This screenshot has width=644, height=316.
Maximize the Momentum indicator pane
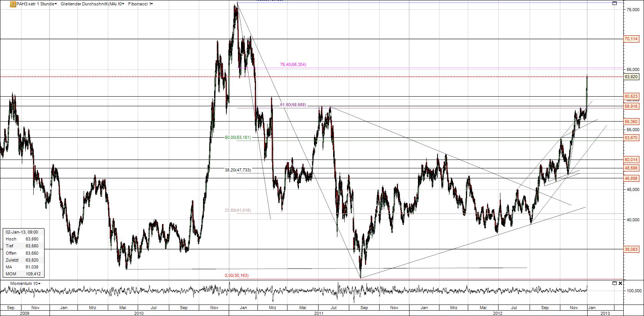614,283
